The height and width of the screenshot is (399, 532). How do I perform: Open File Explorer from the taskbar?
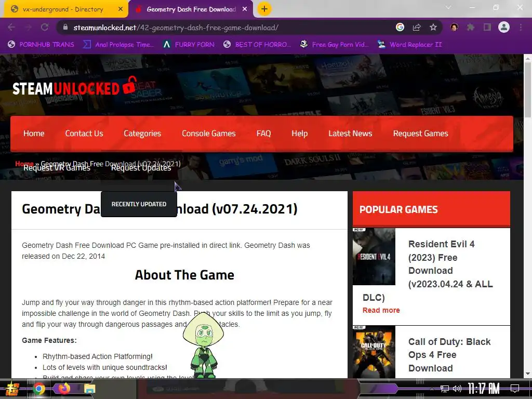point(90,389)
